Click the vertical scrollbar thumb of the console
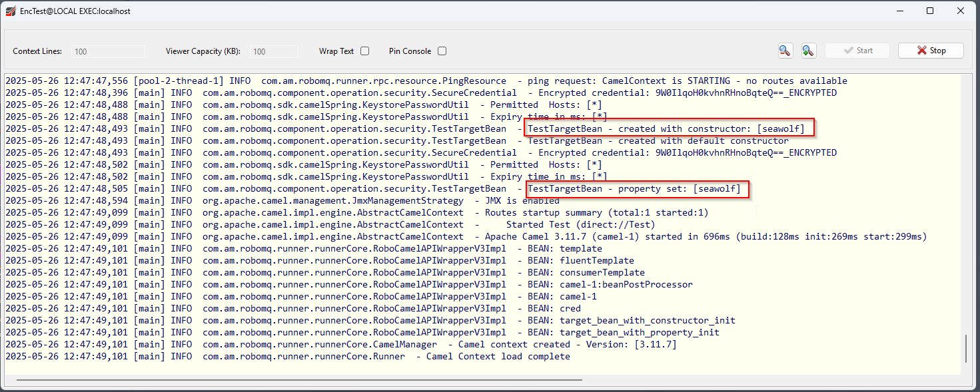Viewport: 980px width, 392px height. point(965,349)
